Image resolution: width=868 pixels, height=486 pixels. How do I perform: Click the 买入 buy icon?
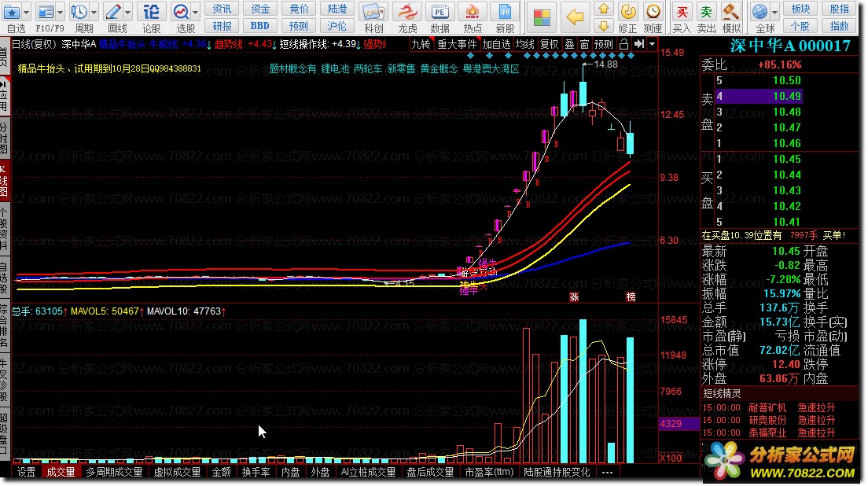[x=682, y=11]
